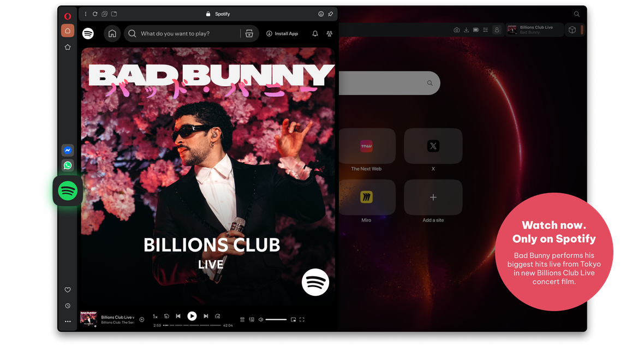
Task: Click the 42:04 total duration label
Action: (228, 325)
